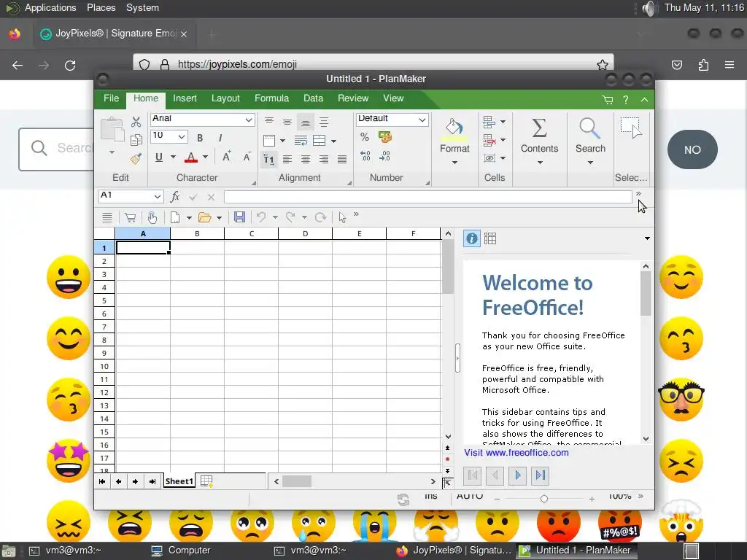Decrease font size with A- icon
This screenshot has width=747, height=560.
[x=247, y=157]
